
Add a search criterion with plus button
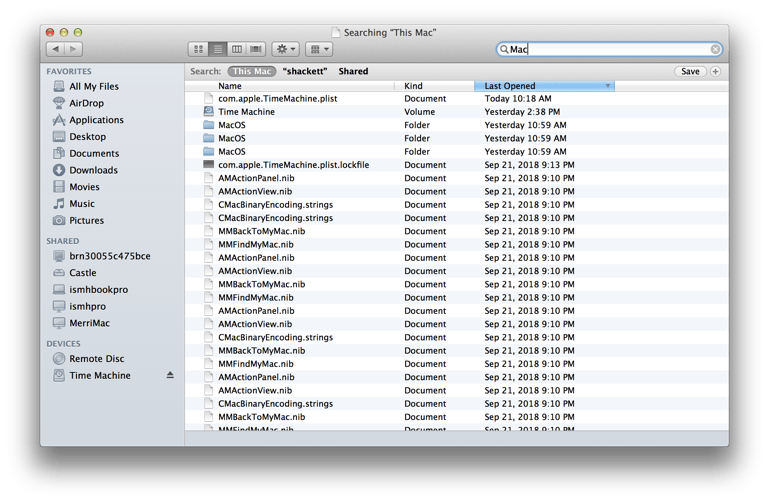click(715, 72)
